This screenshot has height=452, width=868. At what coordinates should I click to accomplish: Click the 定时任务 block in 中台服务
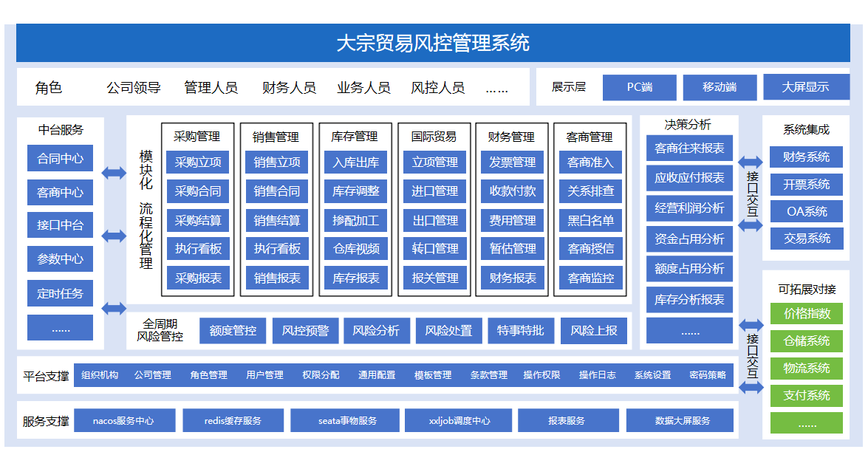coord(60,293)
